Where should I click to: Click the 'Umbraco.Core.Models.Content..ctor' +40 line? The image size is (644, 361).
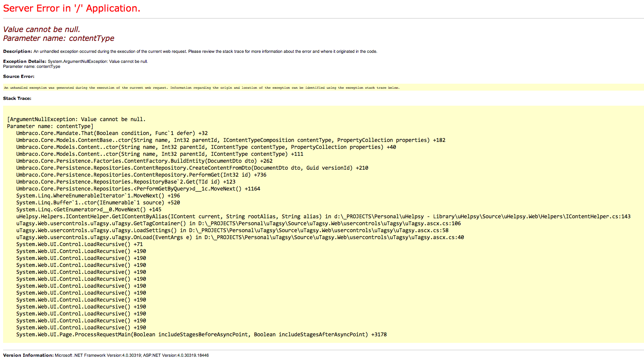click(206, 147)
